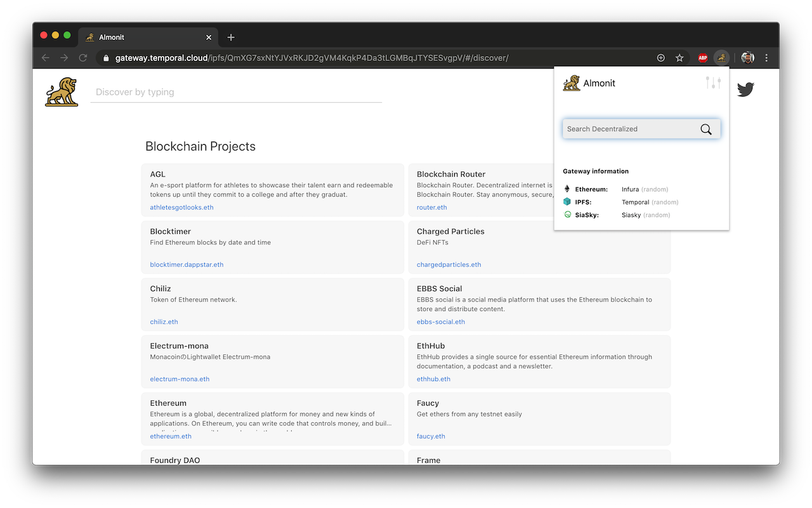Screen dimensions: 812x508
Task: Click the Foundry DAO title
Action: click(x=174, y=460)
